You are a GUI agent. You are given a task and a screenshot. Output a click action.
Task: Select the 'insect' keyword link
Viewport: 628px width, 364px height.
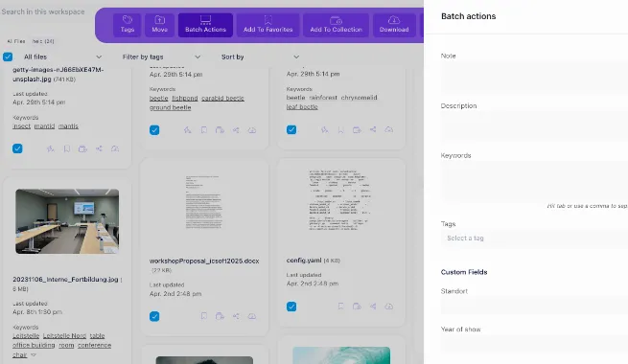(22, 126)
